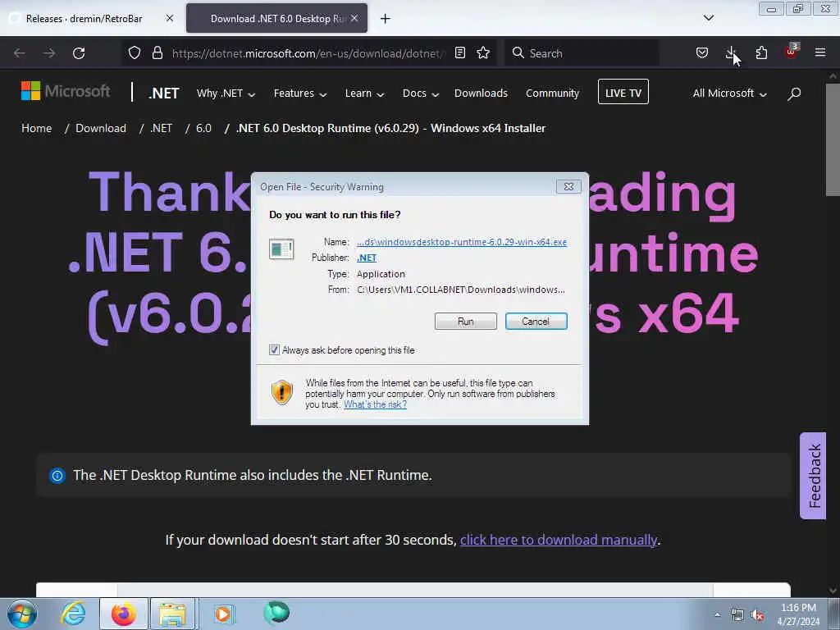Image resolution: width=840 pixels, height=630 pixels.
Task: Click the network tray icon
Action: (737, 615)
